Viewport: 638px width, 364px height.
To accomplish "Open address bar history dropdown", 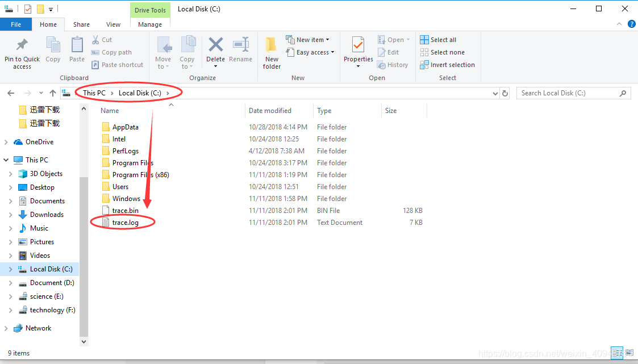I will tap(495, 93).
